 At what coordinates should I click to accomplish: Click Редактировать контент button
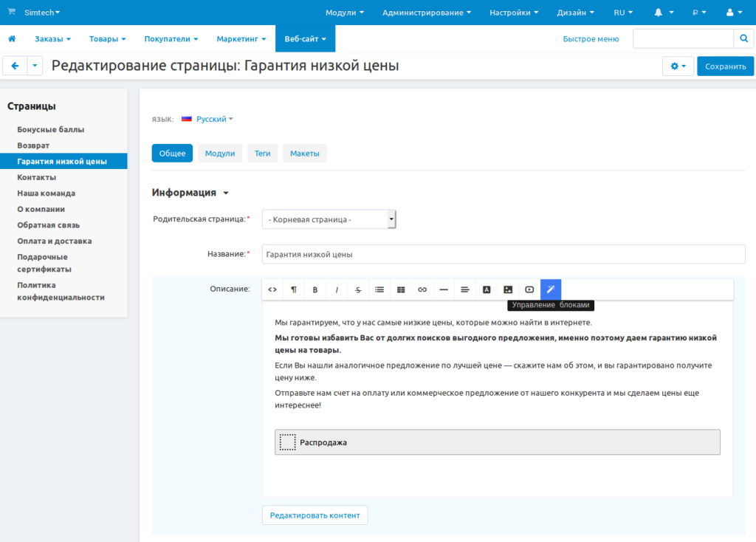pos(315,515)
